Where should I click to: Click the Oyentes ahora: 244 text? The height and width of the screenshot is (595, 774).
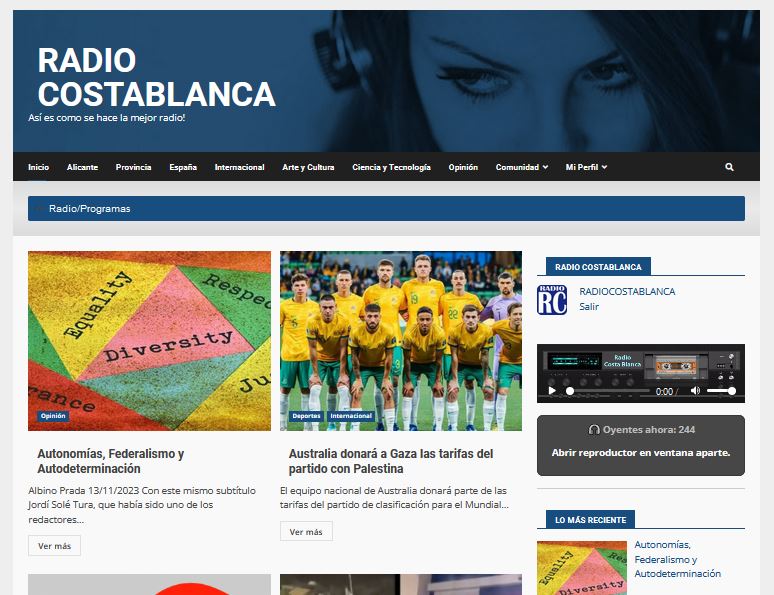[649, 430]
